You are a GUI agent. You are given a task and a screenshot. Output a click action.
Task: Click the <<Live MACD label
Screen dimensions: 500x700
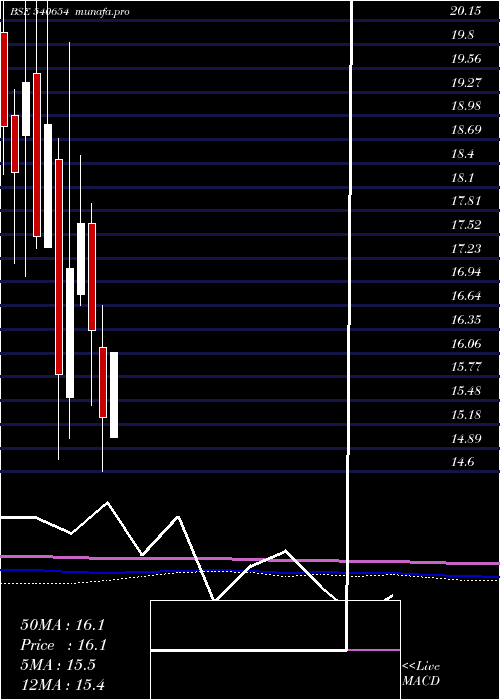point(421,674)
